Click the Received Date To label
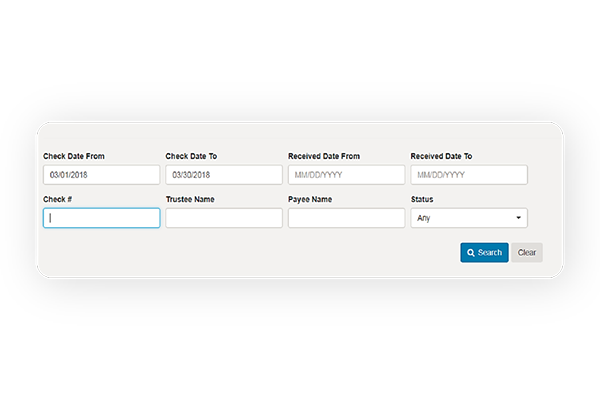 pyautogui.click(x=441, y=156)
